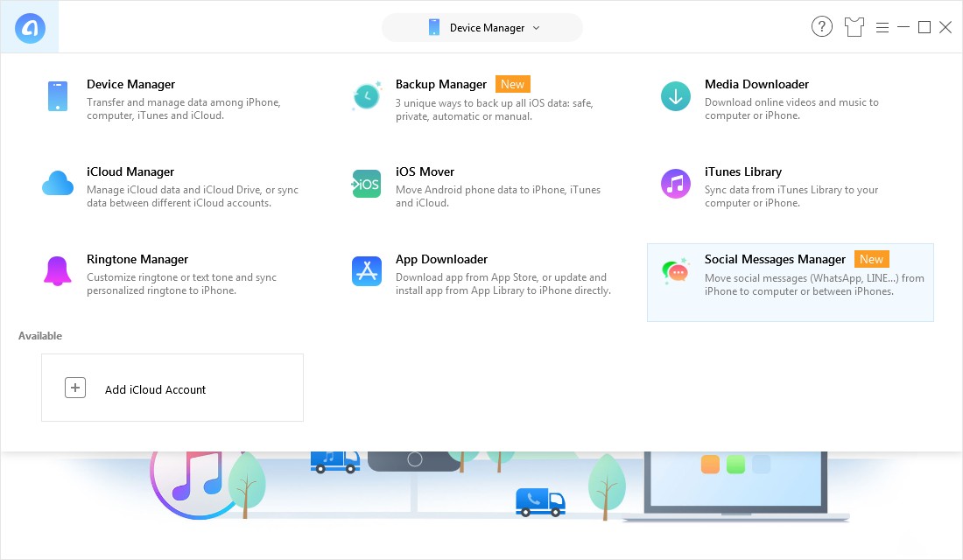Maximize the AnyTrans window

tap(924, 27)
